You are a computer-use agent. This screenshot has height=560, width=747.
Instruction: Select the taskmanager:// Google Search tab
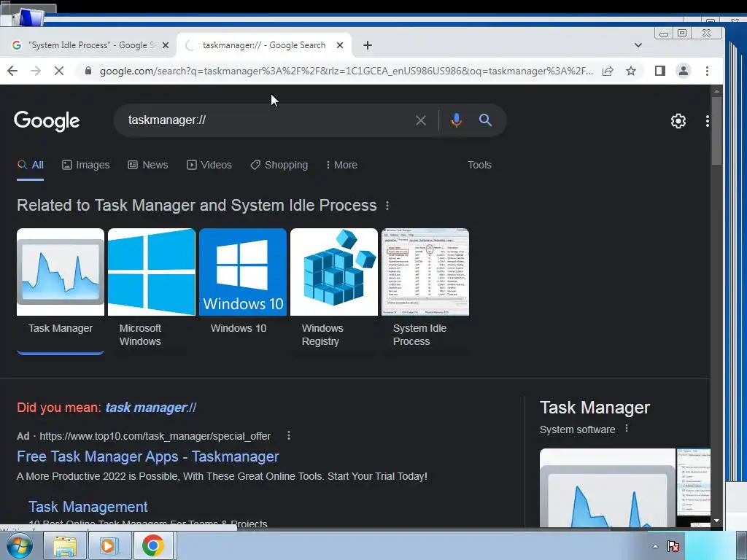point(263,45)
